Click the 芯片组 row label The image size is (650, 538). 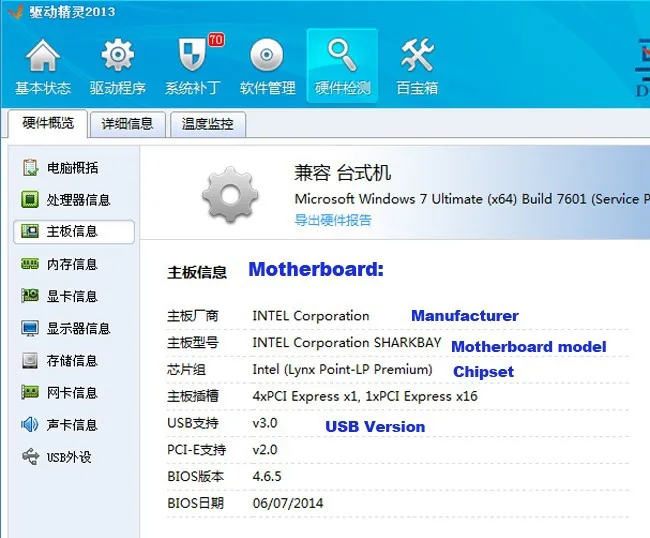[186, 369]
